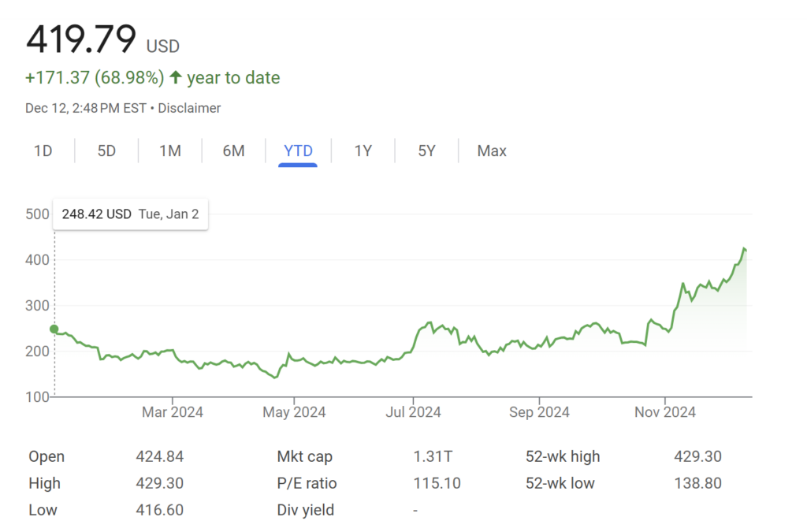807x532 pixels.
Task: Click the Mkt cap label
Action: pyautogui.click(x=304, y=456)
